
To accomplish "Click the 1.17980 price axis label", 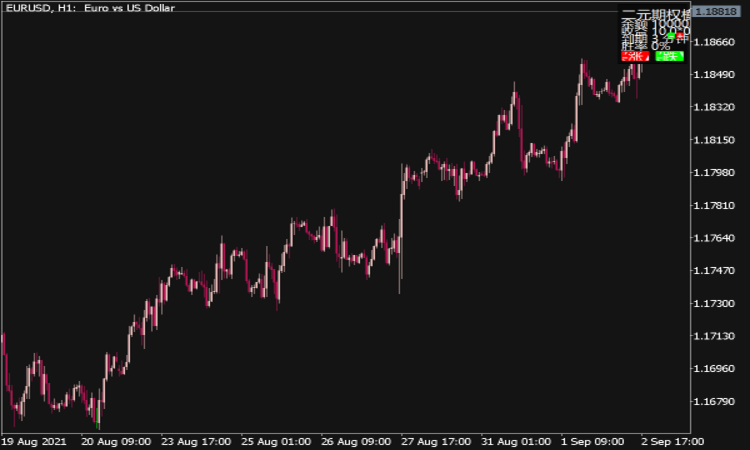I will pyautogui.click(x=718, y=173).
